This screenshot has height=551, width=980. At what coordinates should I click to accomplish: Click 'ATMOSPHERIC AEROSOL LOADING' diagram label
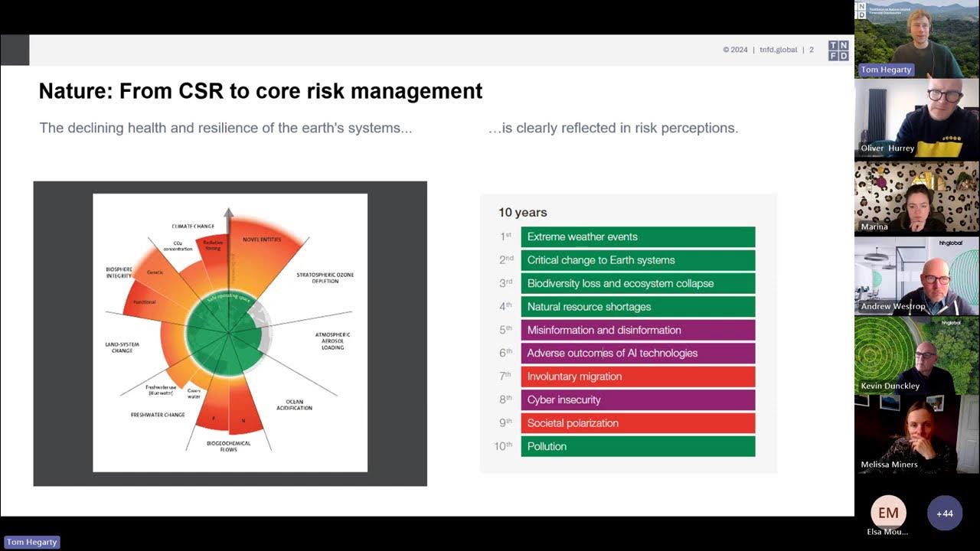pos(332,341)
